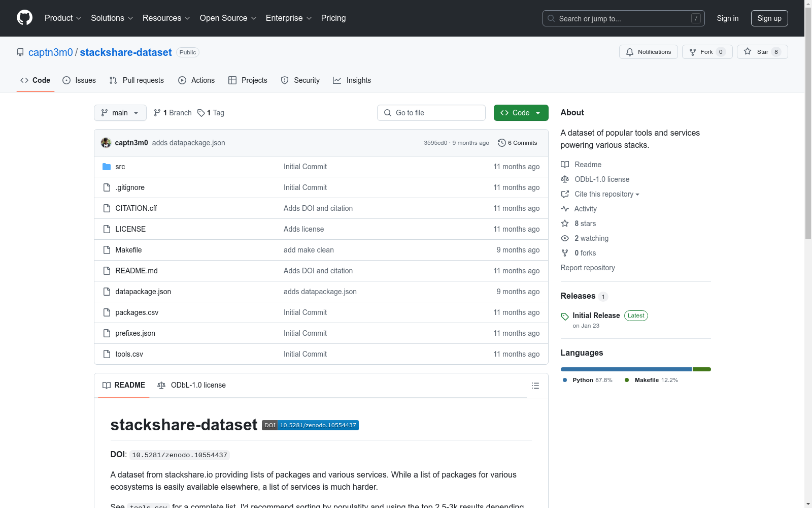Screen dimensions: 812x508
Task: Click the eye icon beside watching
Action: [565, 238]
